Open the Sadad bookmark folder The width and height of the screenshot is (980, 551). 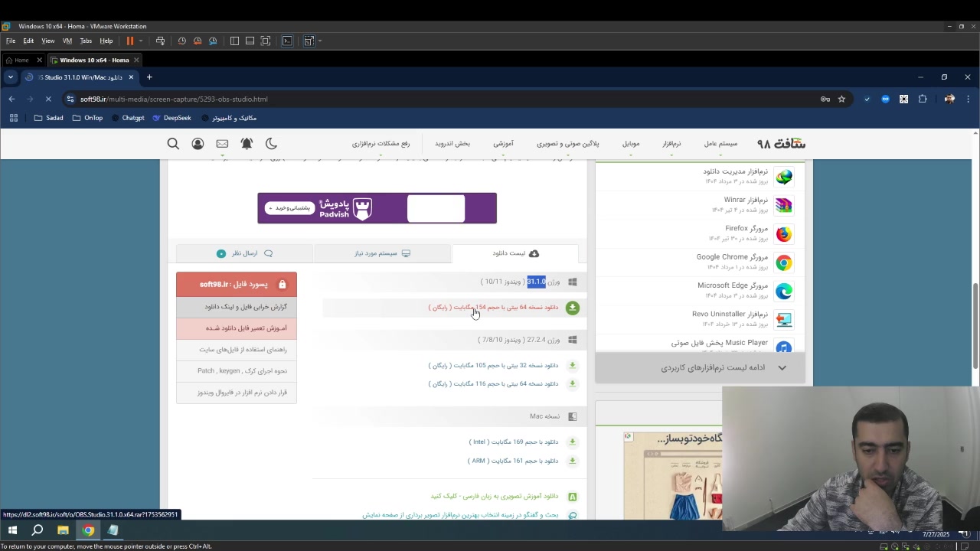tap(49, 118)
